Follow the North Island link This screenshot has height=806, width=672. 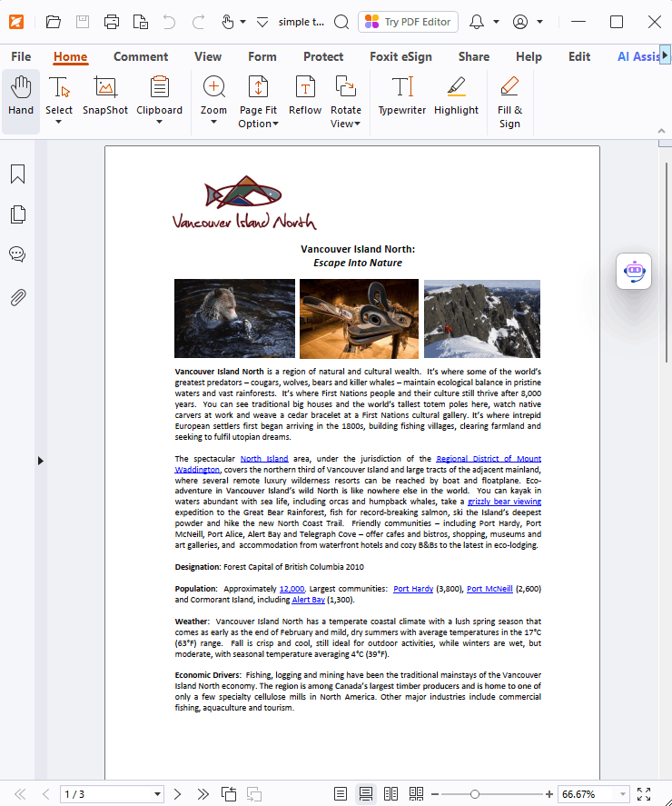(264, 459)
